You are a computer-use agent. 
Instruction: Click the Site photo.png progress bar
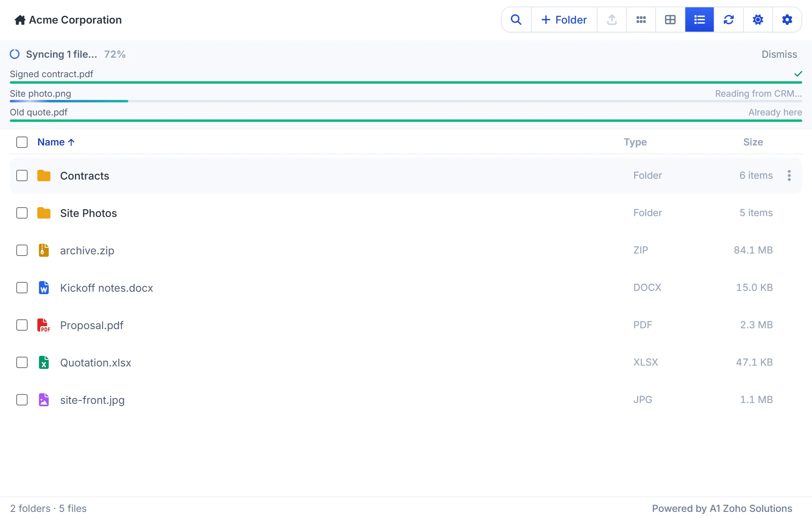tap(406, 101)
